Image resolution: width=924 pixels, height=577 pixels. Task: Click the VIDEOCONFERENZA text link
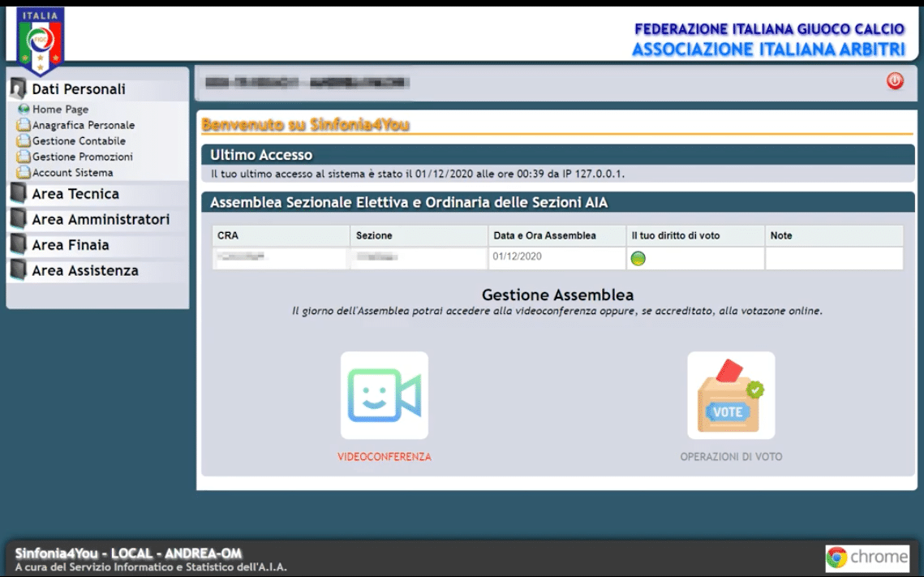click(x=384, y=457)
